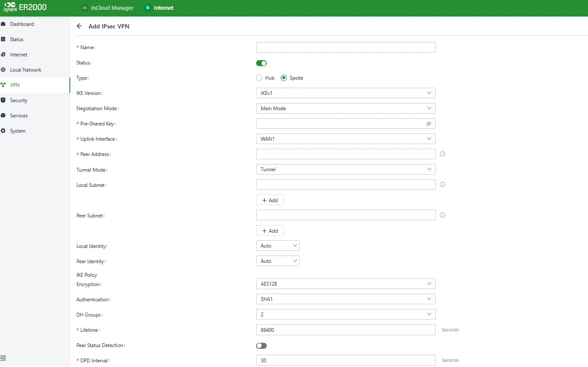Open the Tunnel Mode dropdown
The image size is (588, 367).
pos(346,170)
